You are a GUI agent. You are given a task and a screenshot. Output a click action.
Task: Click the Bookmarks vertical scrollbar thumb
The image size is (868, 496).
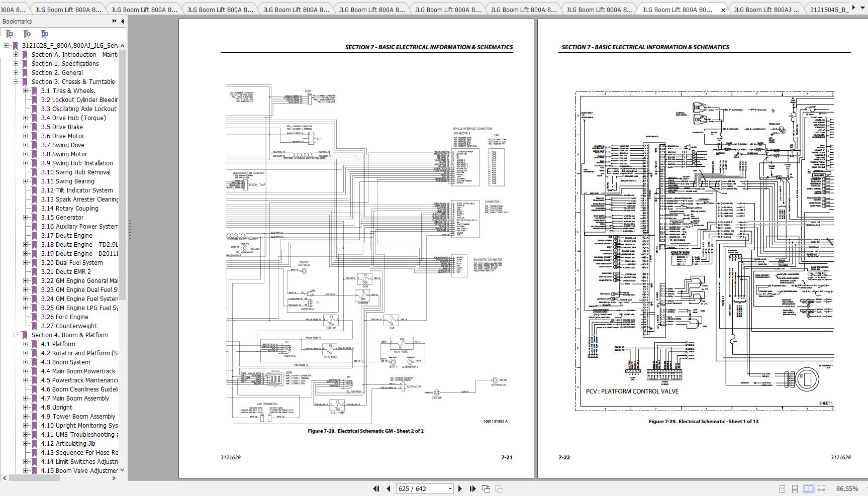122,174
